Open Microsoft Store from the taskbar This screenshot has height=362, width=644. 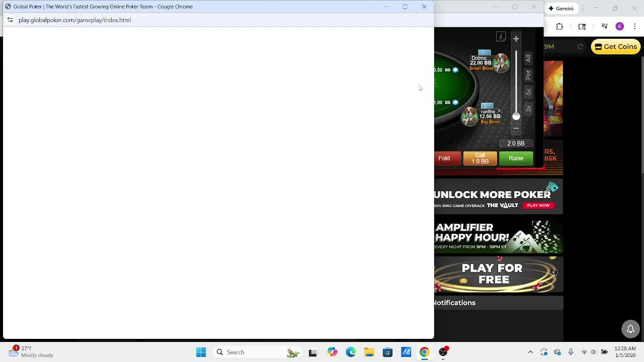coord(387,352)
